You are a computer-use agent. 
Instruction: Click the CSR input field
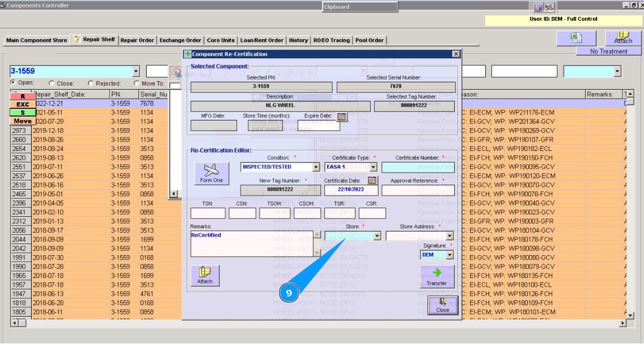[372, 213]
